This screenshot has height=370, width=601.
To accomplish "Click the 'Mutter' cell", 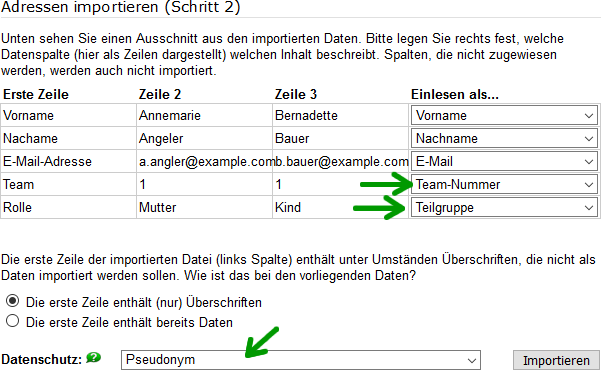I will [204, 207].
